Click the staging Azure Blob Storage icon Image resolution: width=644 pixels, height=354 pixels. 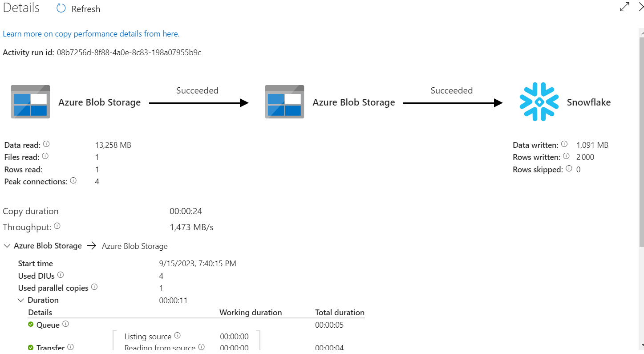pyautogui.click(x=284, y=102)
